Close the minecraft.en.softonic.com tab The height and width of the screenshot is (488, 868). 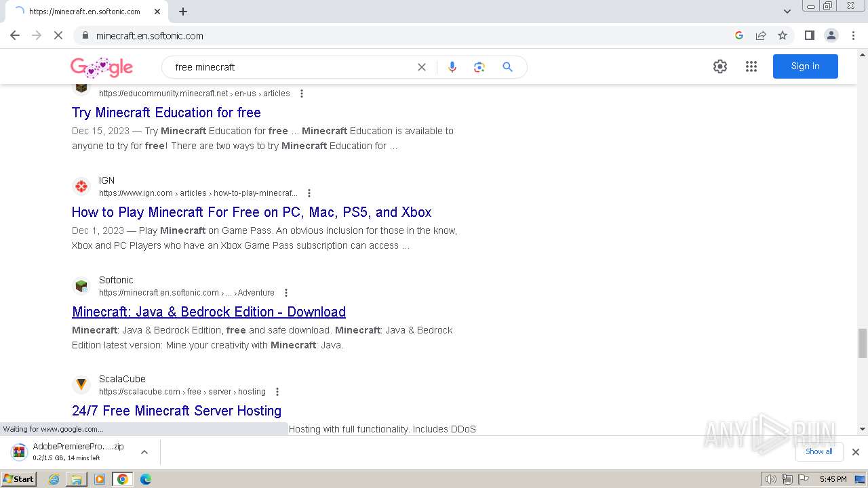click(157, 12)
